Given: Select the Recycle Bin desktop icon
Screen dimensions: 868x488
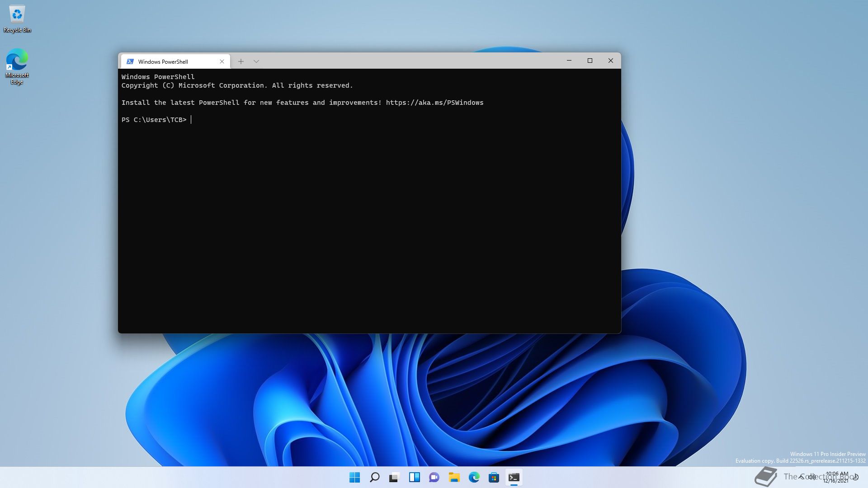Looking at the screenshot, I should pos(17,19).
